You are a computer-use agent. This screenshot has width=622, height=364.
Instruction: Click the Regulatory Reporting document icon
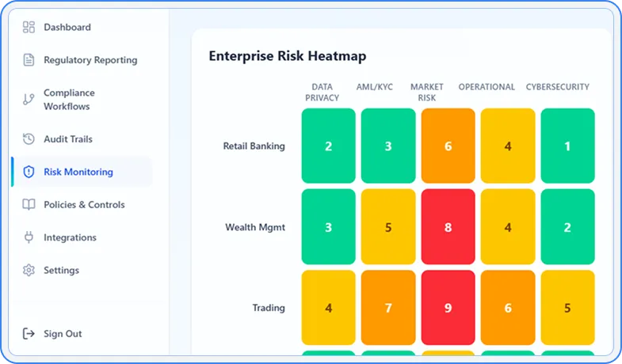pyautogui.click(x=29, y=60)
